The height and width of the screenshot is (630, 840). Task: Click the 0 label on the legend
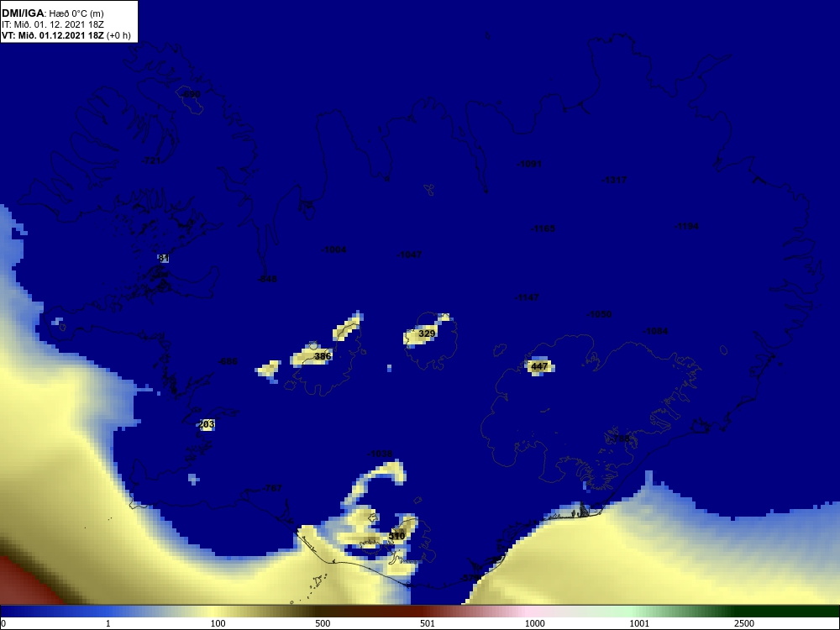(3, 623)
